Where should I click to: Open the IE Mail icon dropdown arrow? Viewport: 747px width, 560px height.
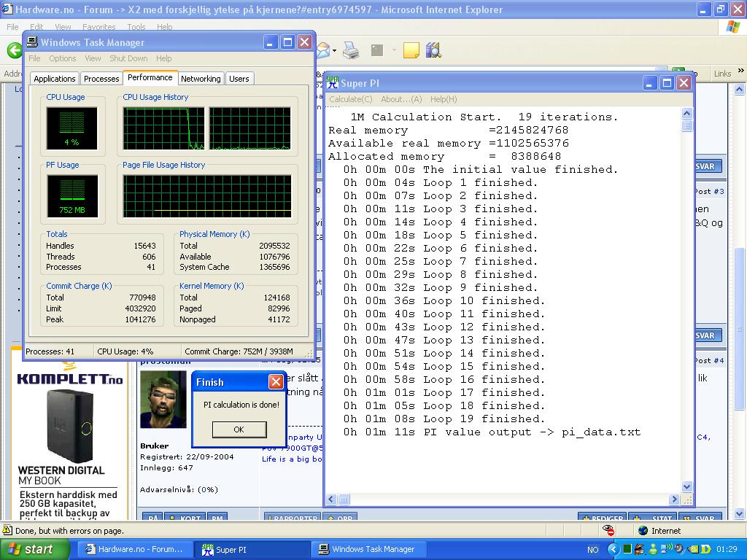[334, 50]
